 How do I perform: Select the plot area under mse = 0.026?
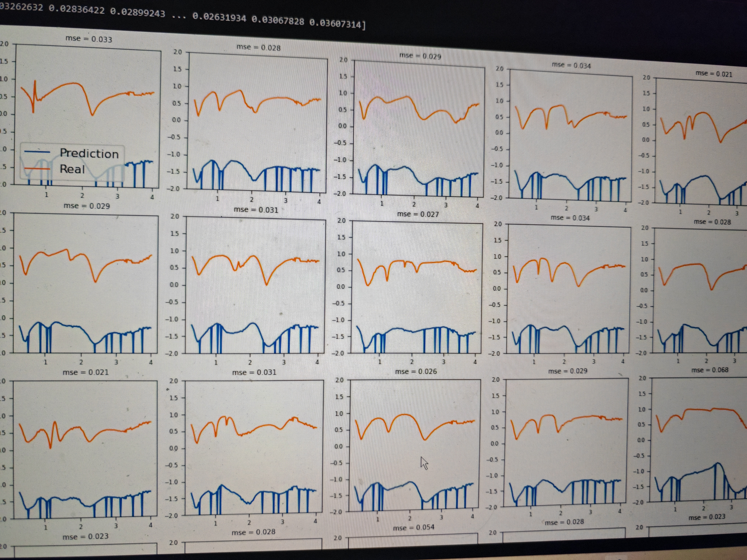click(415, 445)
